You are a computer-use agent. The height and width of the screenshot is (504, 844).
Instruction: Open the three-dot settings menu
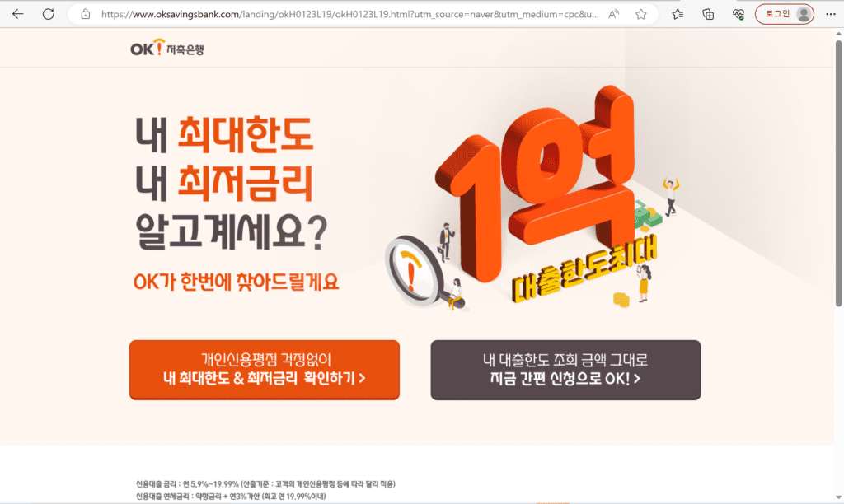pos(831,15)
